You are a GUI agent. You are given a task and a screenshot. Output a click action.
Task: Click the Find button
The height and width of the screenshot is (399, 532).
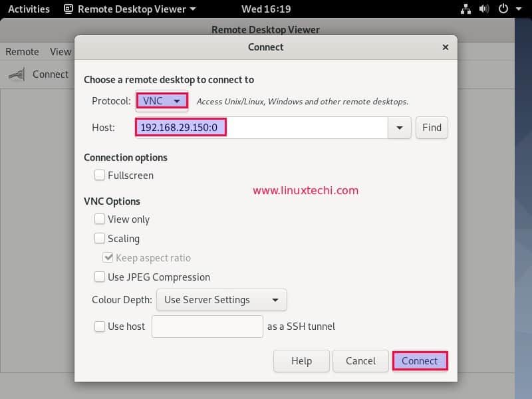coord(432,128)
